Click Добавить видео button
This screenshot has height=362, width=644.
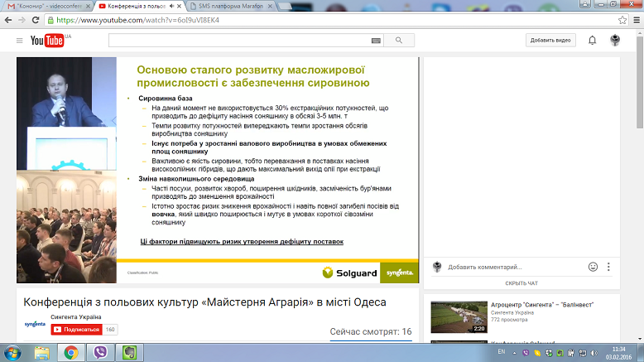550,41
